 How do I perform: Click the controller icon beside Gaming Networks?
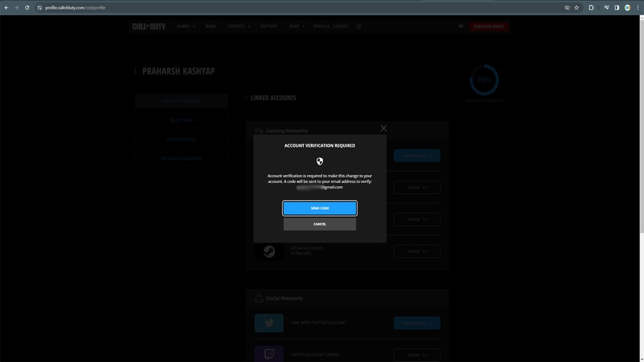coord(258,130)
